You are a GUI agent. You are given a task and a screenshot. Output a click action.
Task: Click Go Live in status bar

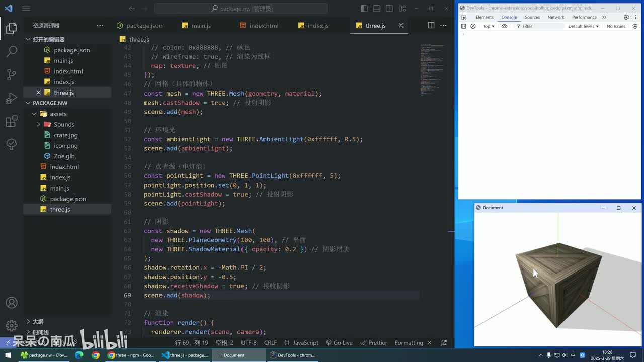(339, 343)
